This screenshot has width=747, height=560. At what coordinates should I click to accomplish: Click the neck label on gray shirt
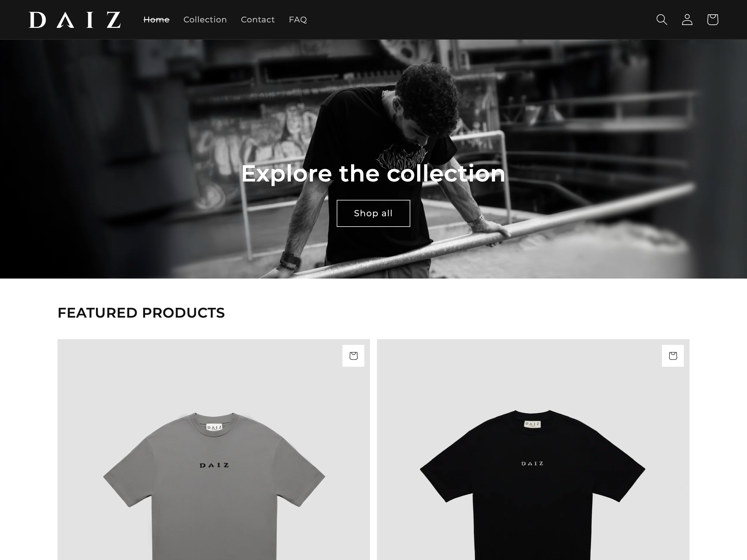point(214,427)
